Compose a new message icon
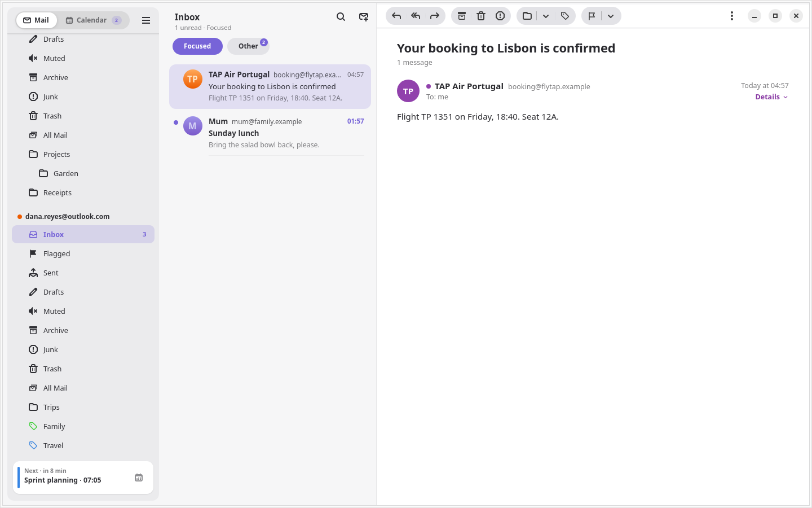Viewport: 812px width, 508px height. click(x=364, y=17)
